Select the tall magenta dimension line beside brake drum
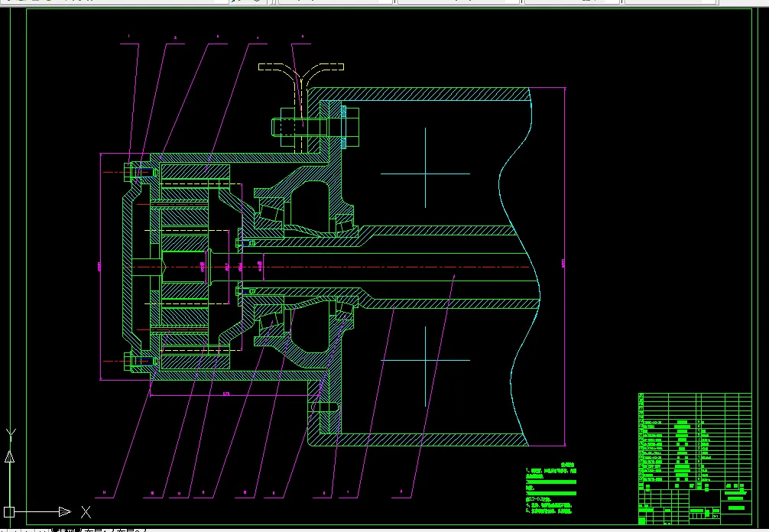 (565, 267)
